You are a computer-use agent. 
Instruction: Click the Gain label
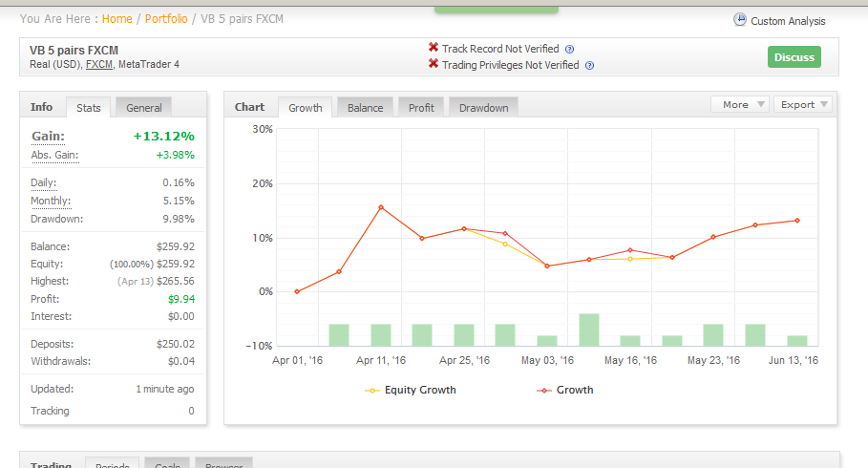coord(48,137)
